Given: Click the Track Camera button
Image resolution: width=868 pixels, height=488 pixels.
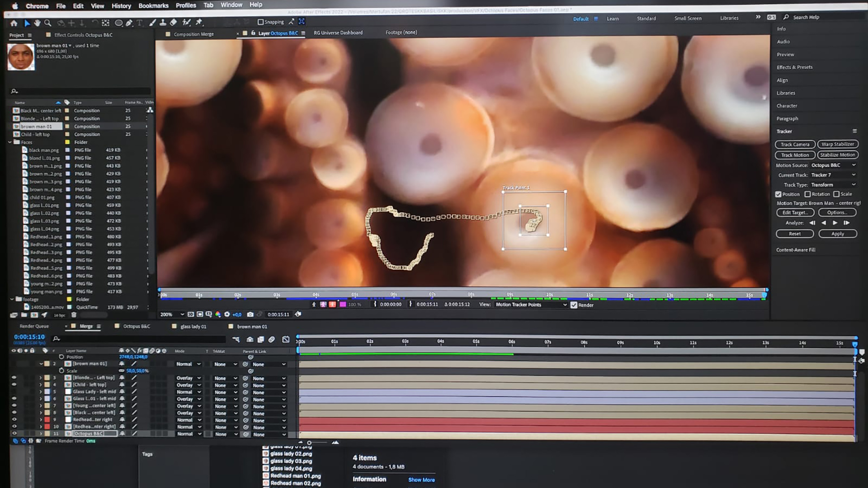Looking at the screenshot, I should 795,145.
